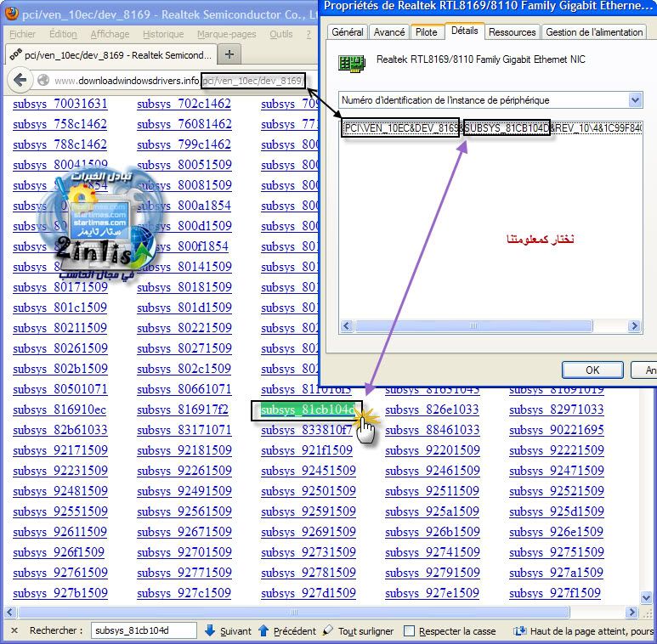Viewport: 657px width, 644px height.
Task: Open the subsys_801c1509 link
Action: pyautogui.click(x=59, y=308)
